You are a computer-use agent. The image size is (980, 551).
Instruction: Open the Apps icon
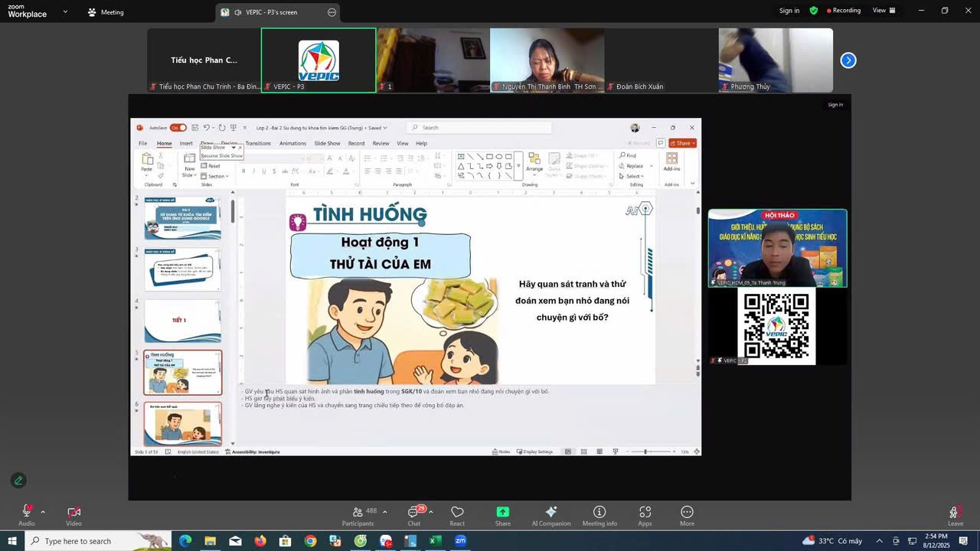(645, 513)
